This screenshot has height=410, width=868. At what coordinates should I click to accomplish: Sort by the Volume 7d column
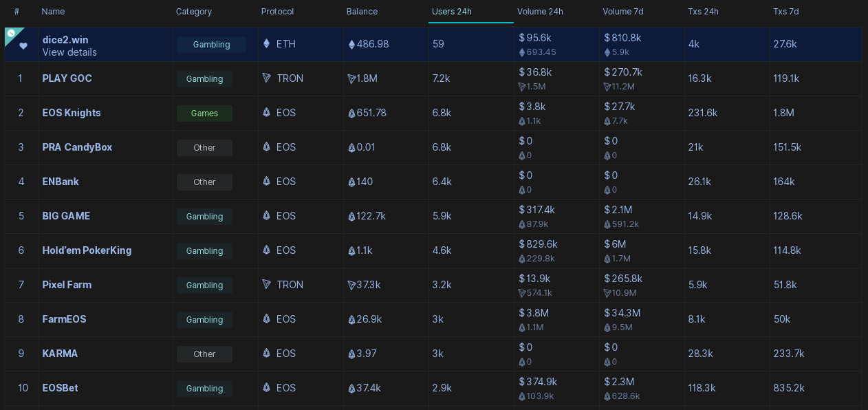[x=624, y=12]
